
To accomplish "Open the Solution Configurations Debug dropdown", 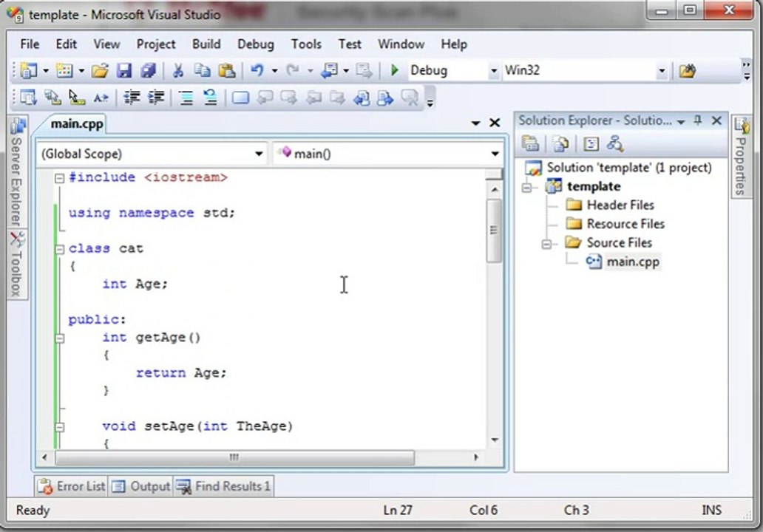I will pyautogui.click(x=493, y=71).
